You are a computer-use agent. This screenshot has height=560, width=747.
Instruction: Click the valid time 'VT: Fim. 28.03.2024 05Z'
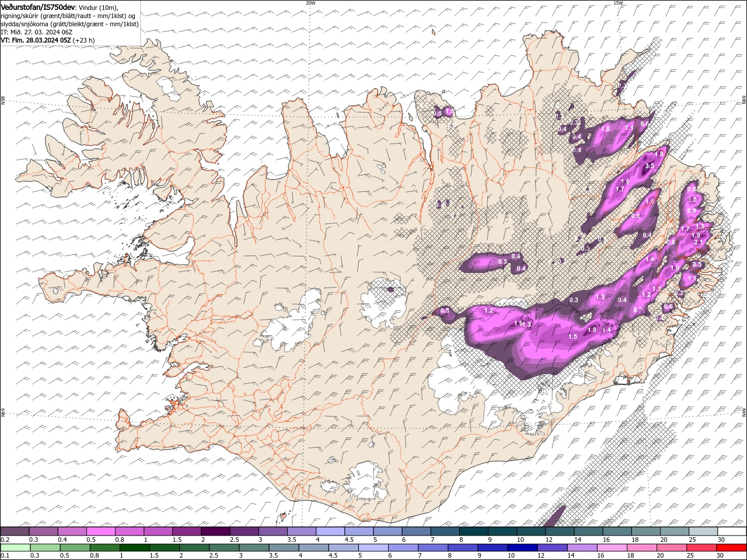pyautogui.click(x=36, y=40)
